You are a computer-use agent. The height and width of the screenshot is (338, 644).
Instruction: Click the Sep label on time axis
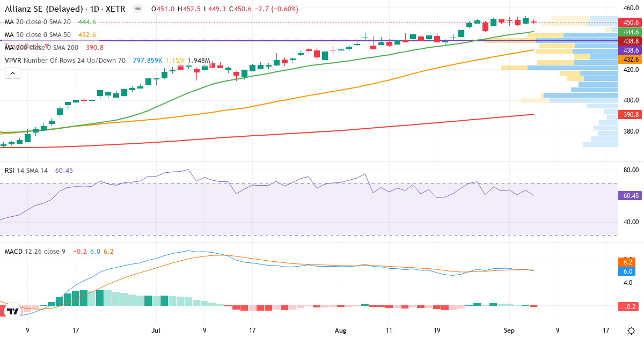[508, 330]
